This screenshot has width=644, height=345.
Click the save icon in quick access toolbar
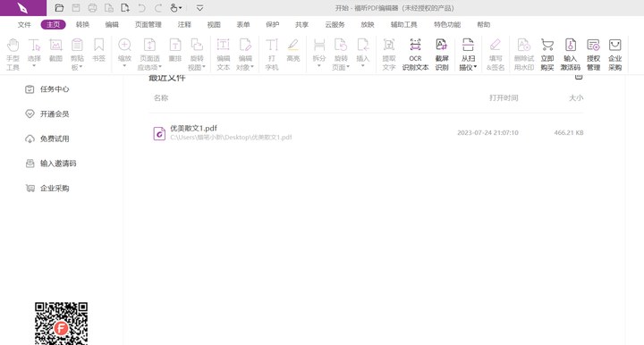point(76,8)
